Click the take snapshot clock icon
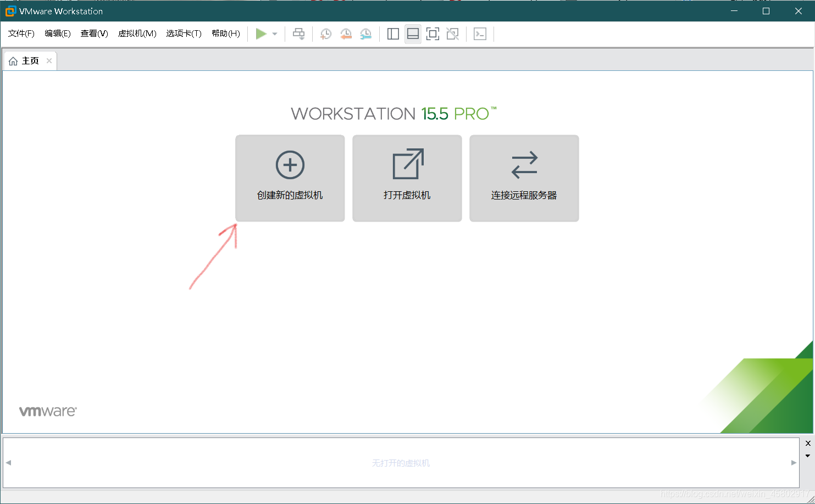815x504 pixels. 326,34
